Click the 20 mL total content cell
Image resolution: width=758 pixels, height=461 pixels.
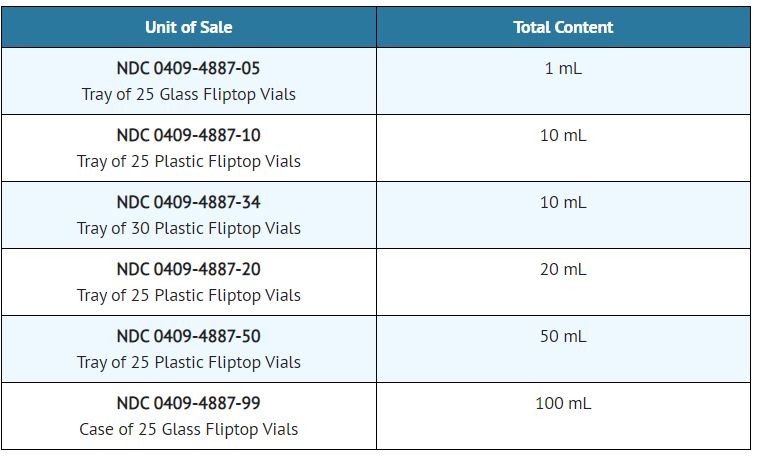click(x=563, y=269)
